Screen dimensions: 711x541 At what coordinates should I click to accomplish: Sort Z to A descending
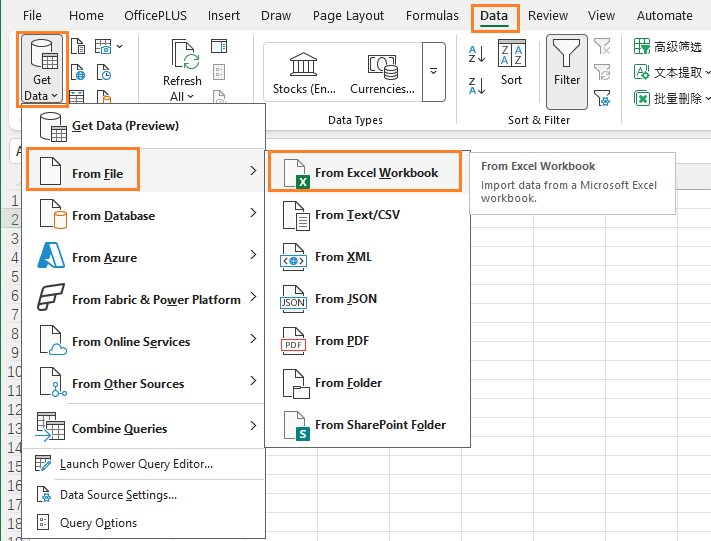point(477,85)
